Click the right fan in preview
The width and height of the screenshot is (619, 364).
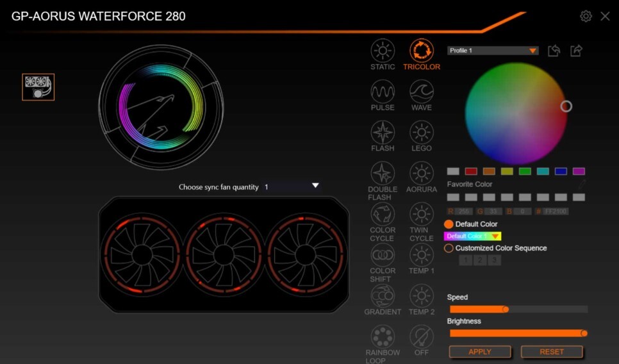[305, 255]
